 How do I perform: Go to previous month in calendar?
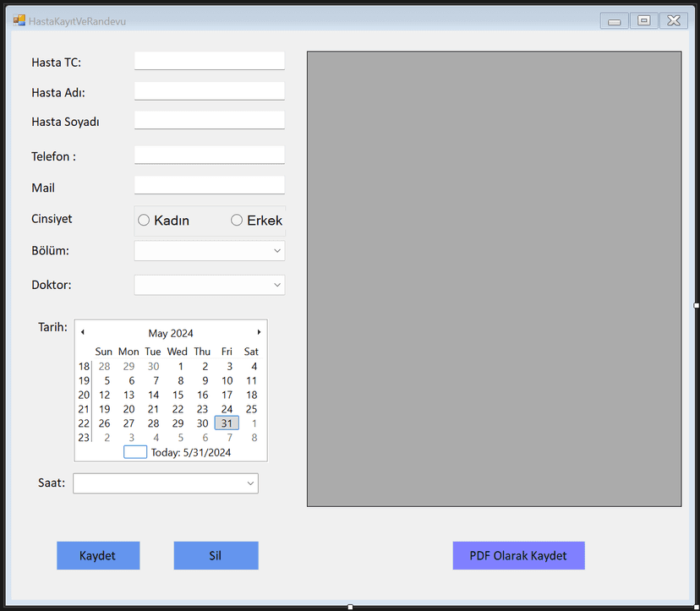point(83,332)
